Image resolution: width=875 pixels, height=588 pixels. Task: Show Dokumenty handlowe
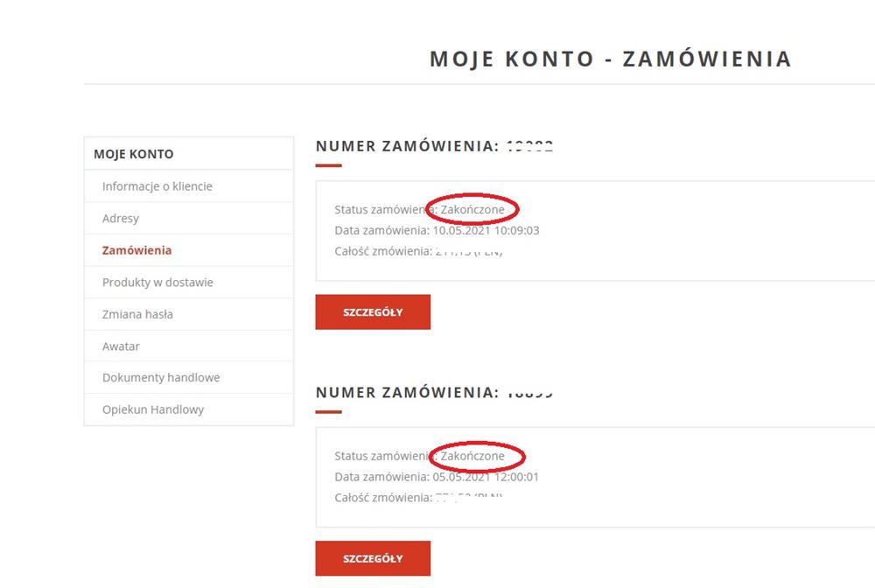(161, 378)
